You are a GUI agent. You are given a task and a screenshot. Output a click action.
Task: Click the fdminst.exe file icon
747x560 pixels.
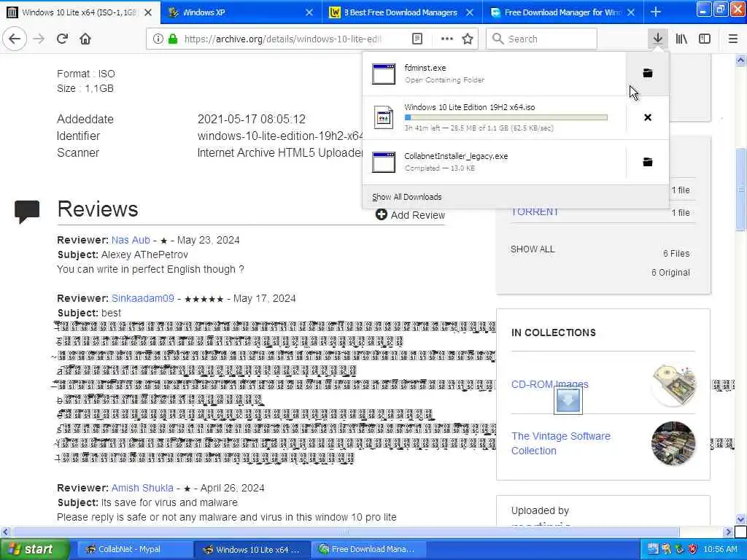click(384, 74)
